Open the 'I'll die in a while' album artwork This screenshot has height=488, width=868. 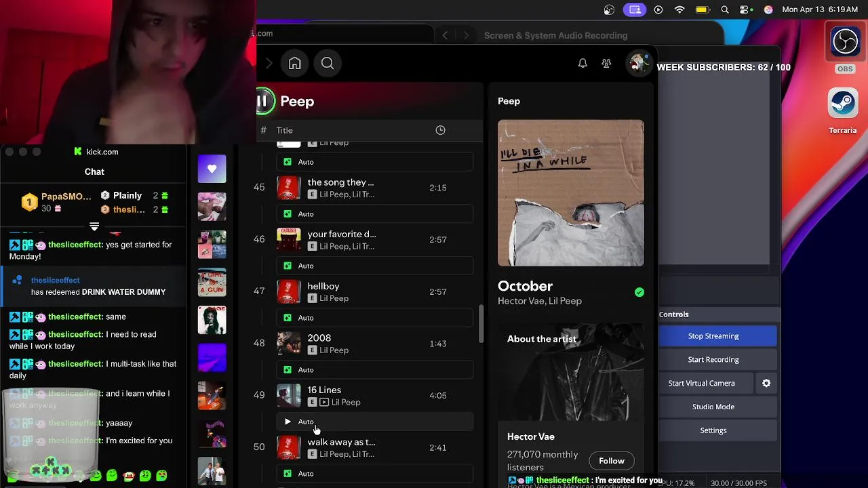click(571, 193)
